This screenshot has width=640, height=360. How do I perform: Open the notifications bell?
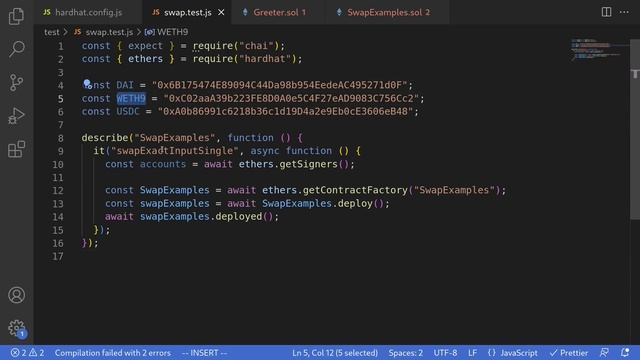(x=625, y=353)
